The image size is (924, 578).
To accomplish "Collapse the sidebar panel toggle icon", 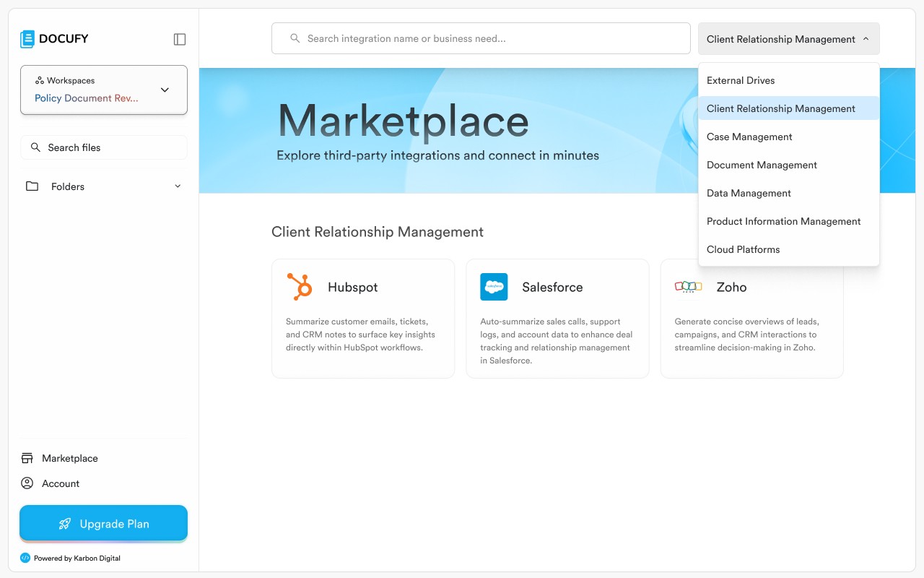I will tap(180, 39).
